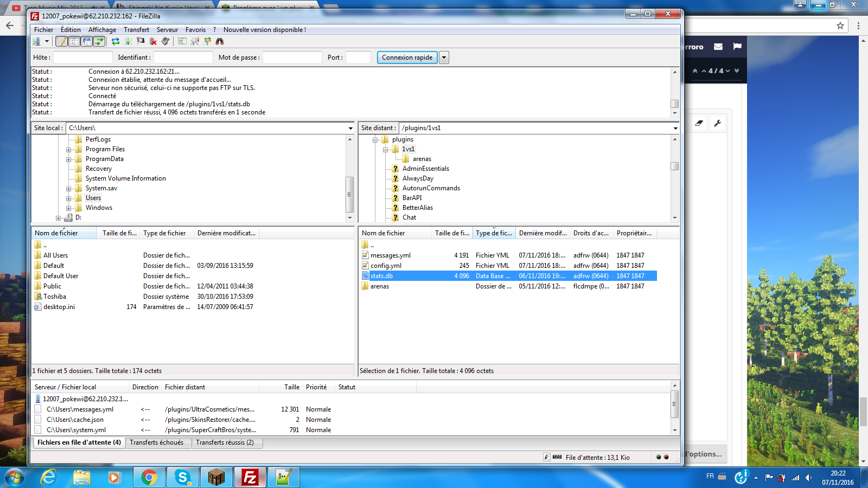Click the Identifiant input field
Screen dimensions: 868x488
(x=183, y=57)
